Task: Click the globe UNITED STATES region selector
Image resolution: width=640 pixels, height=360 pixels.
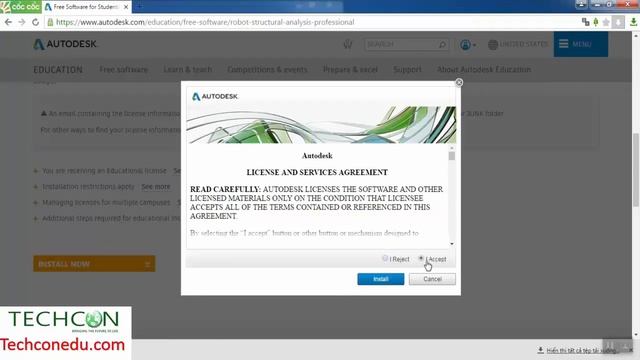Action: 518,44
